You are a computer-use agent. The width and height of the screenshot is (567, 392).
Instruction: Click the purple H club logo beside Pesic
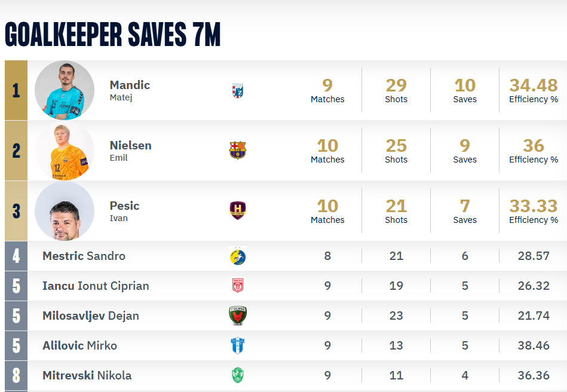(x=238, y=210)
